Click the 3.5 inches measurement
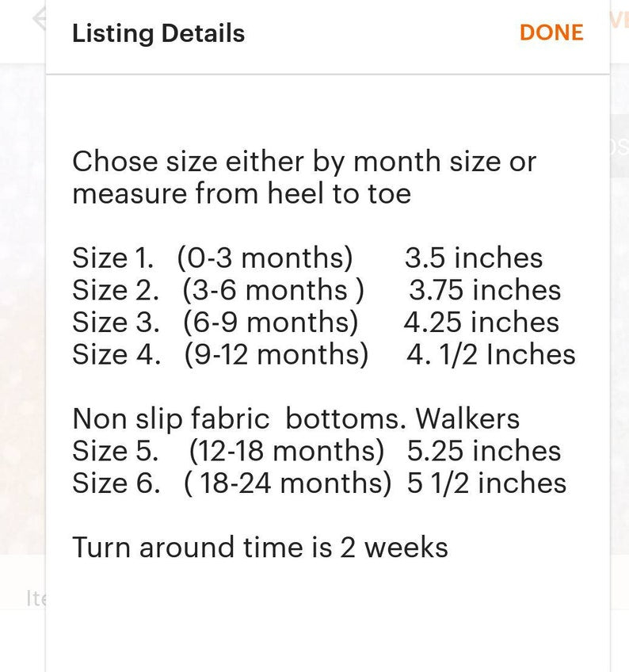This screenshot has height=672, width=629. pos(474,258)
